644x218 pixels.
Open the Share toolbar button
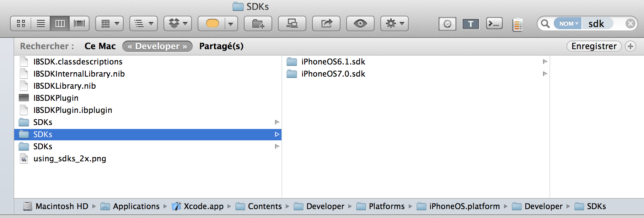[326, 24]
